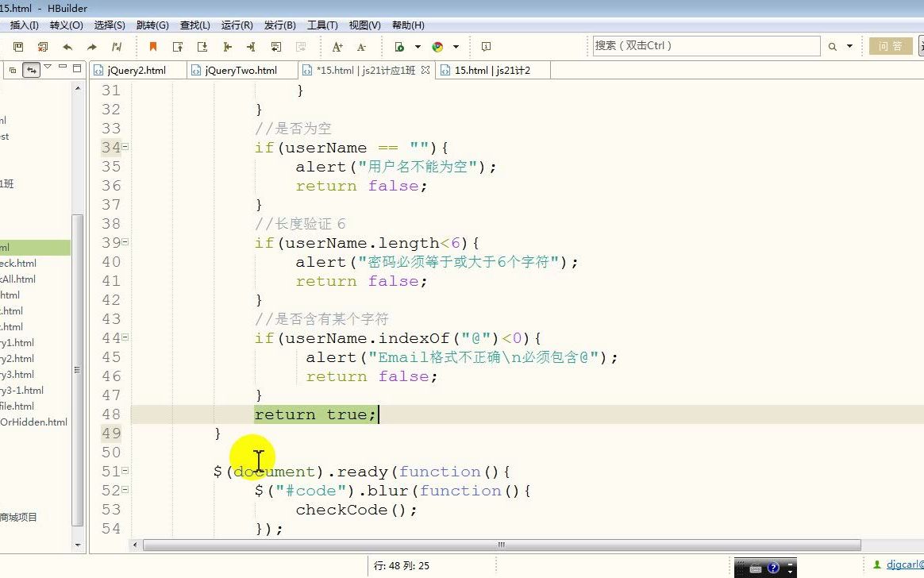Image resolution: width=924 pixels, height=578 pixels.
Task: Click the search magnifier icon
Action: point(833,46)
